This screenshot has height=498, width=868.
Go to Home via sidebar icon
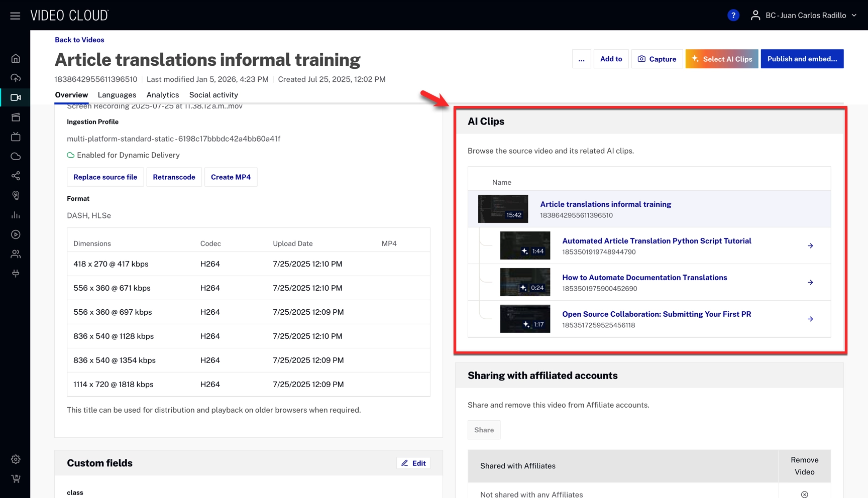coord(16,59)
